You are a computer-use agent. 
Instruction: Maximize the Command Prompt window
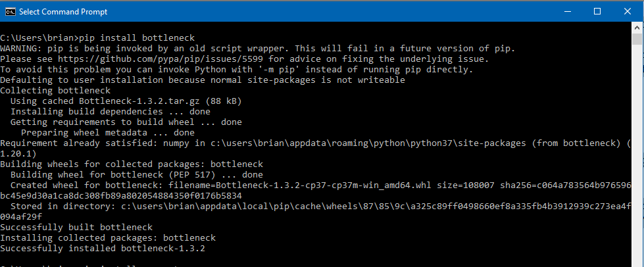(597, 11)
